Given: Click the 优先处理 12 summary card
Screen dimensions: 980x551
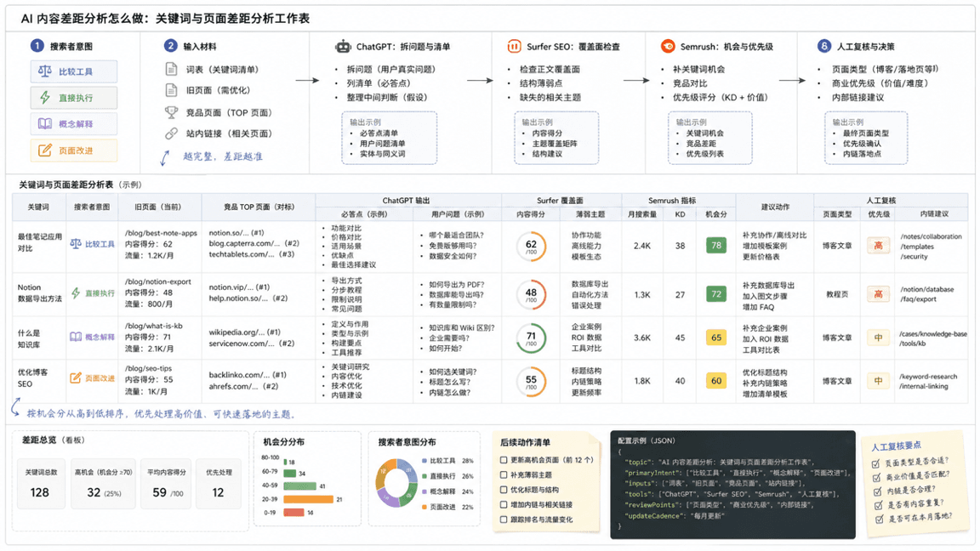Looking at the screenshot, I should coord(218,485).
